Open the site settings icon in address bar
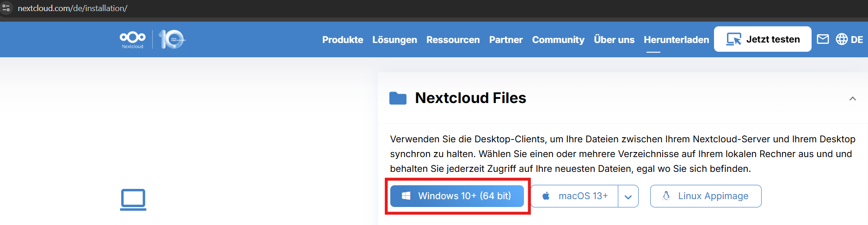 pyautogui.click(x=6, y=8)
